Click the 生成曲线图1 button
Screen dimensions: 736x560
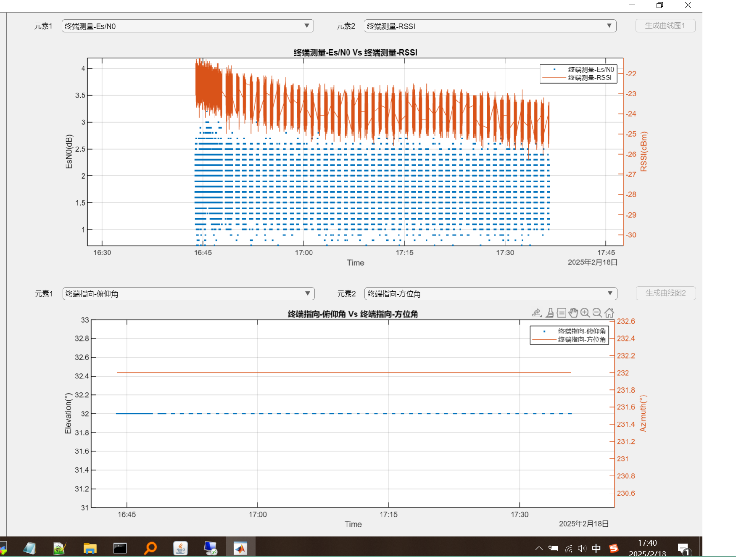tap(665, 26)
